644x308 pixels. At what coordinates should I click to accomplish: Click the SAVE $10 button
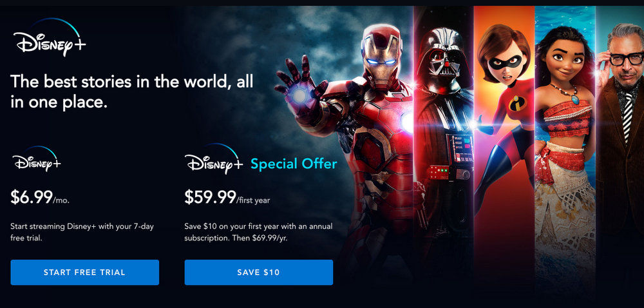pyautogui.click(x=259, y=273)
